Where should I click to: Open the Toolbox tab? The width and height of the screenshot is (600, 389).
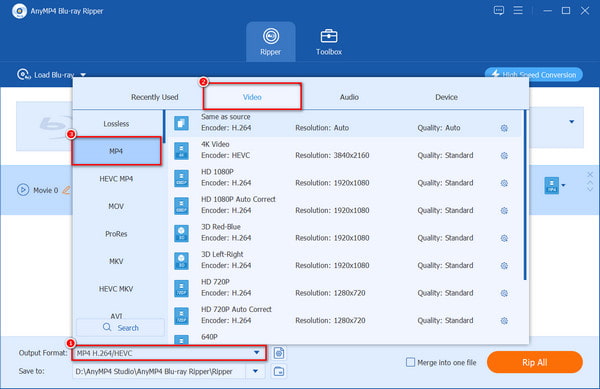point(329,42)
